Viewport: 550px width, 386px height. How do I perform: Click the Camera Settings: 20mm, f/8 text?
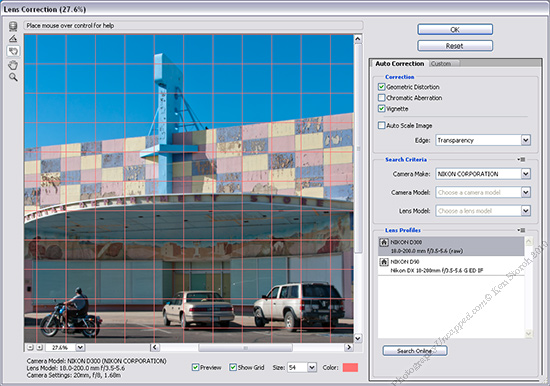pyautogui.click(x=74, y=375)
